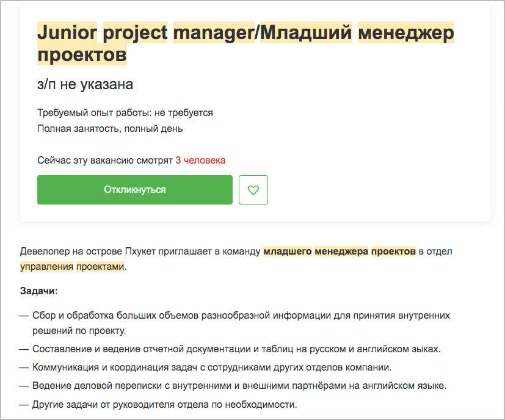Click the 'Девелопер на острове Пхукет' sentence
This screenshot has height=420, width=505.
(236, 259)
